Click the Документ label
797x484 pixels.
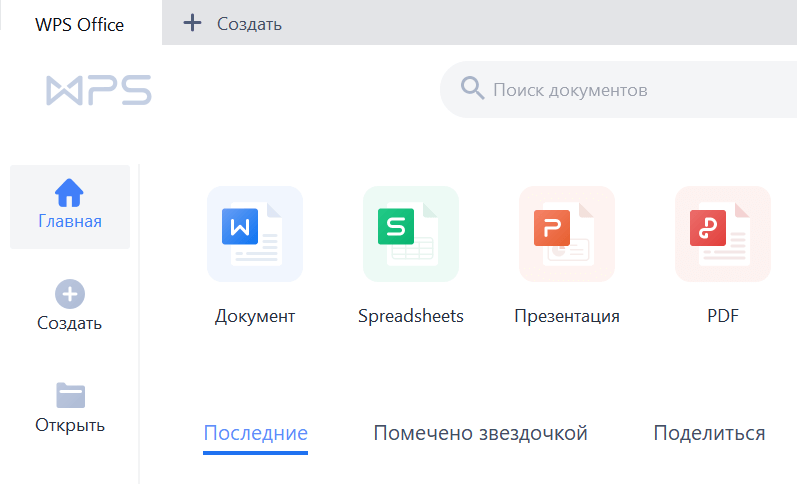pyautogui.click(x=255, y=316)
